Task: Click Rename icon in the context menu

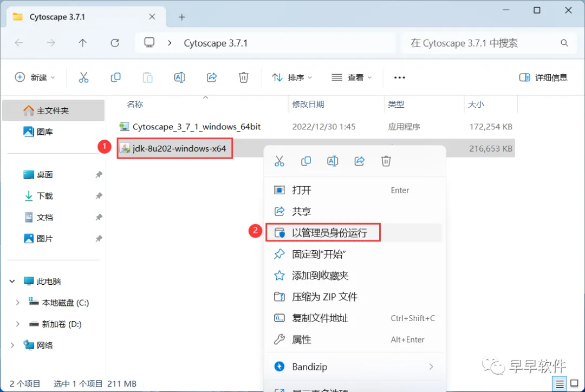Action: (333, 161)
